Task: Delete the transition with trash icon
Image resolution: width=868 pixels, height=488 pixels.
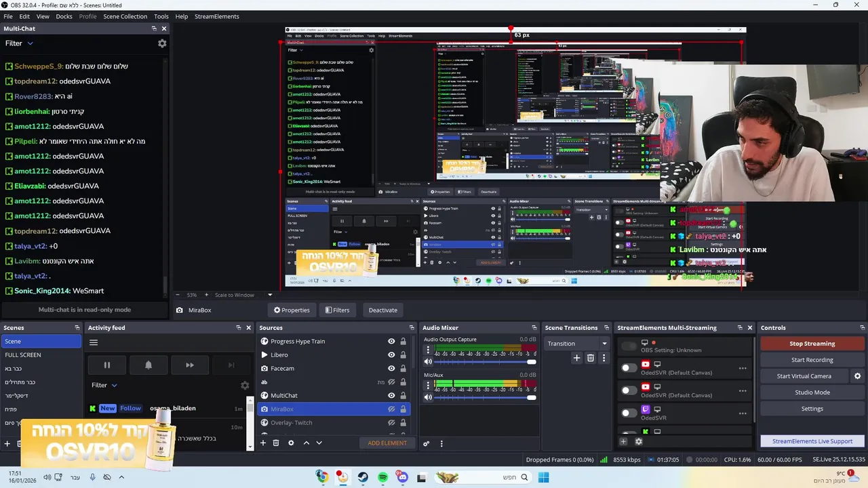Action: (591, 358)
